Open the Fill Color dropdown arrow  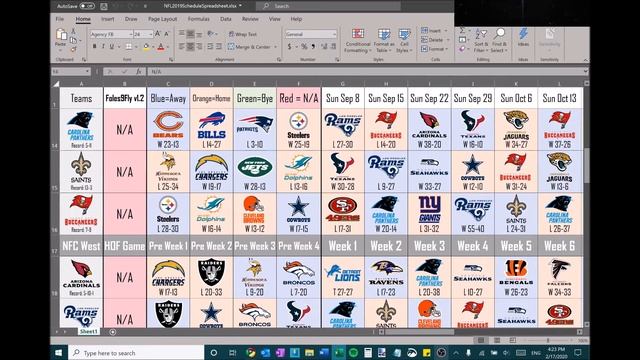[x=152, y=47]
